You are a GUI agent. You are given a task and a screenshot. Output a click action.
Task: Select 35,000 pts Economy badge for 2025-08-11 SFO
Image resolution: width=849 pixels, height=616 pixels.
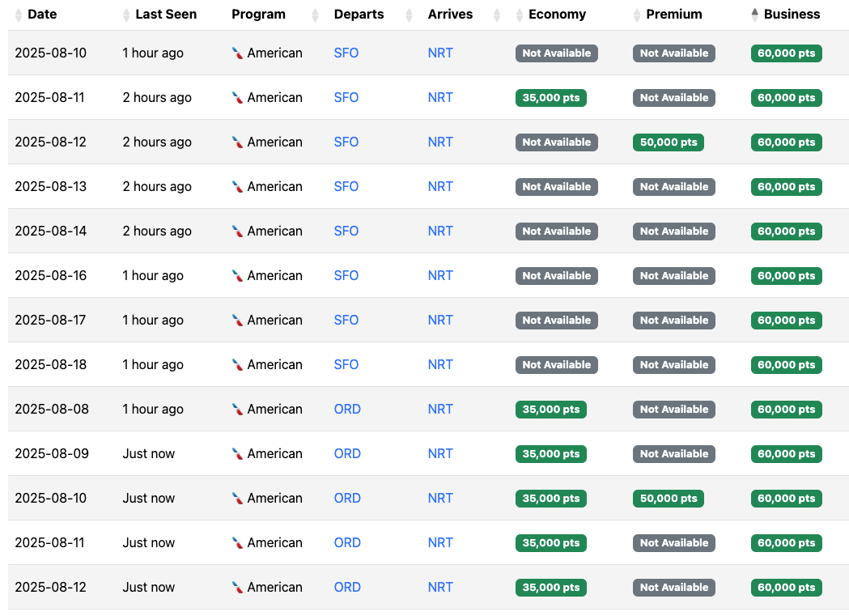550,98
